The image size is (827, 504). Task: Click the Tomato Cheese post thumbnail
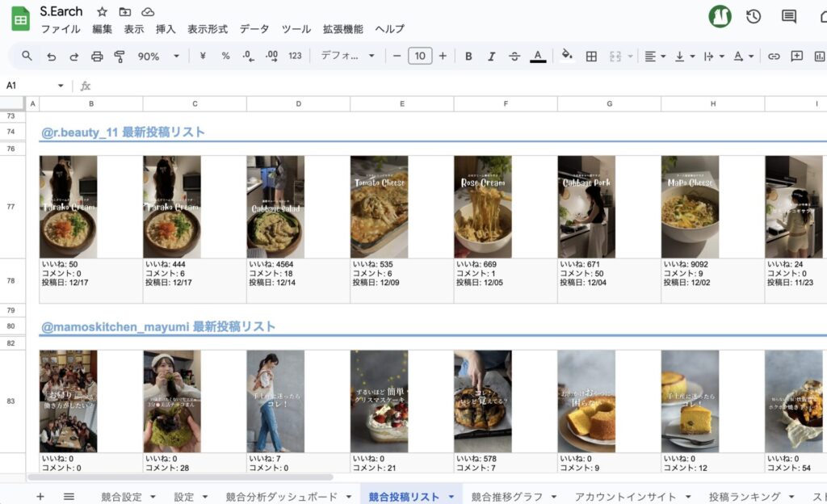click(x=379, y=207)
